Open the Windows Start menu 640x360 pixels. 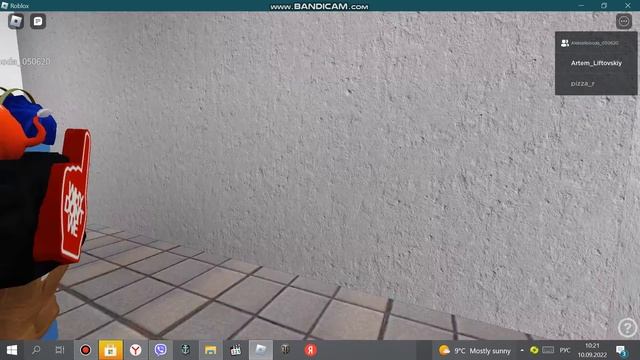[x=12, y=350]
